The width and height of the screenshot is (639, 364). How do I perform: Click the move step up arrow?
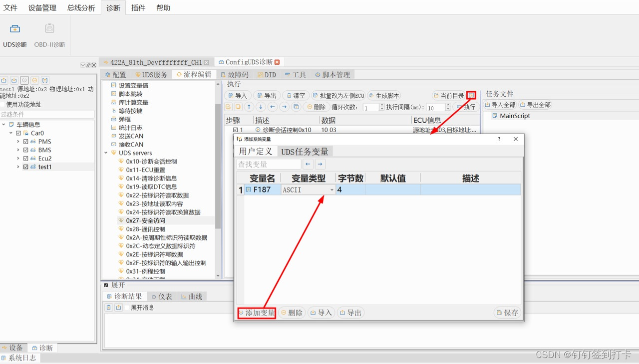[x=249, y=107]
